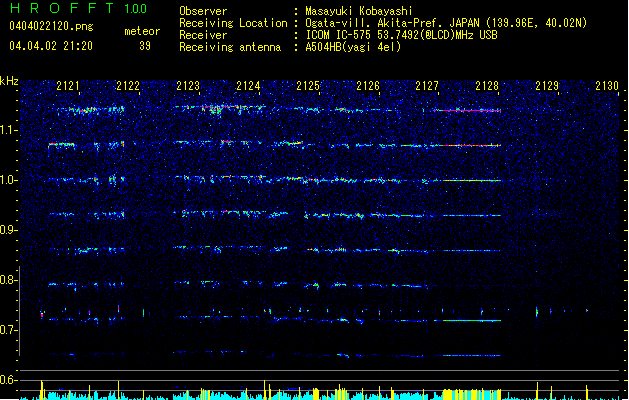Click the 0.8 kHz frequency label

[x=9, y=280]
